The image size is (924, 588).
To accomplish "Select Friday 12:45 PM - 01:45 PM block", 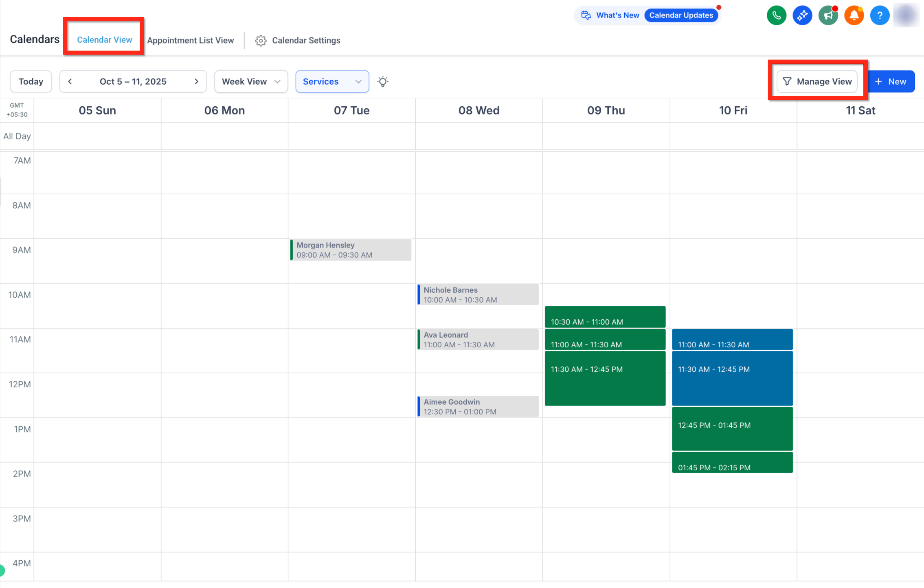I will click(732, 428).
